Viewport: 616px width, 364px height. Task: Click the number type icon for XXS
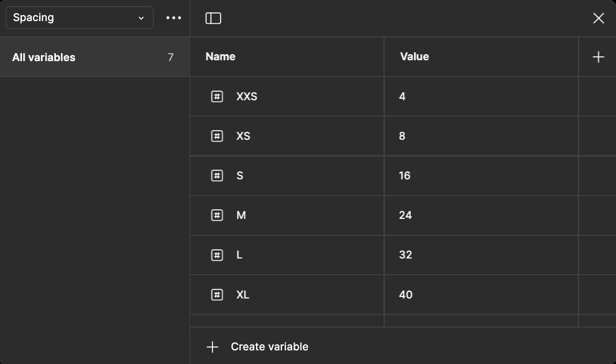tap(217, 96)
